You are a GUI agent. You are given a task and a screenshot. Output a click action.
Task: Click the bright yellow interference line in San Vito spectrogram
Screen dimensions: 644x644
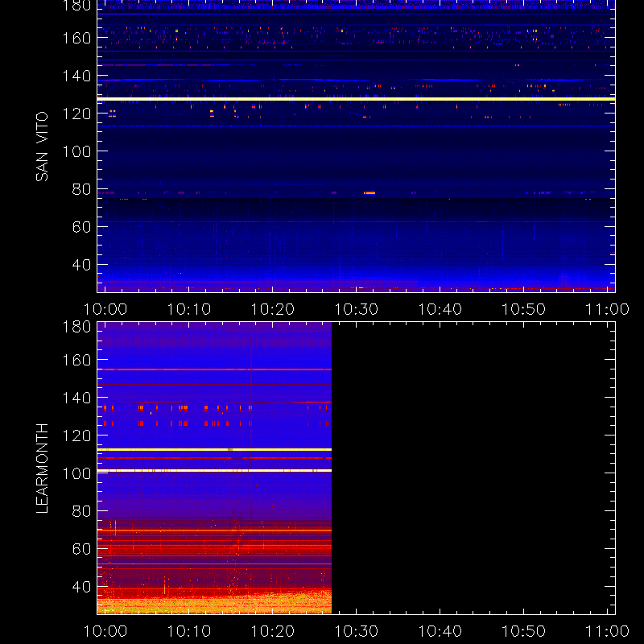pyautogui.click(x=356, y=99)
